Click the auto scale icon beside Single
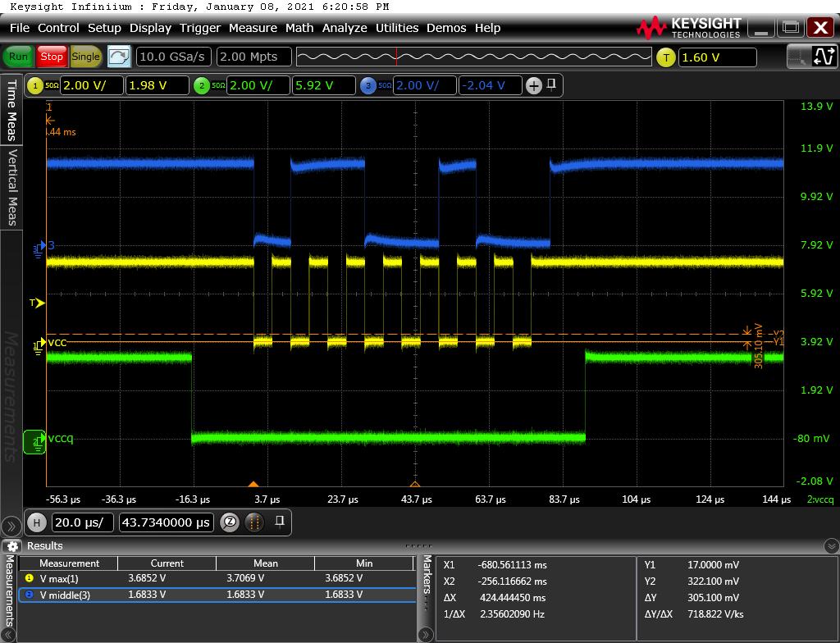This screenshot has height=643, width=840. point(119,57)
